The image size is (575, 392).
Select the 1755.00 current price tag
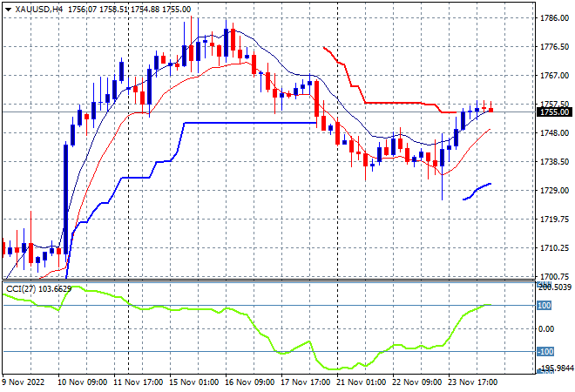coord(554,112)
